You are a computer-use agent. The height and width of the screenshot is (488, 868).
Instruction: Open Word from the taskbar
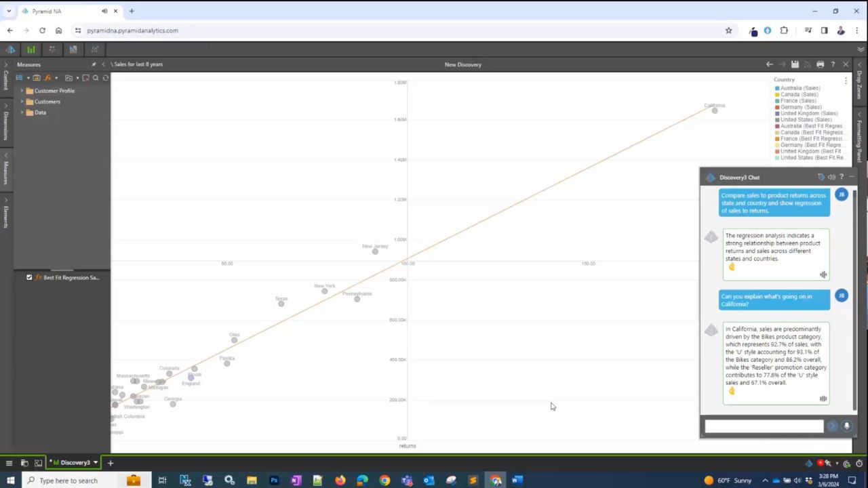tap(517, 481)
